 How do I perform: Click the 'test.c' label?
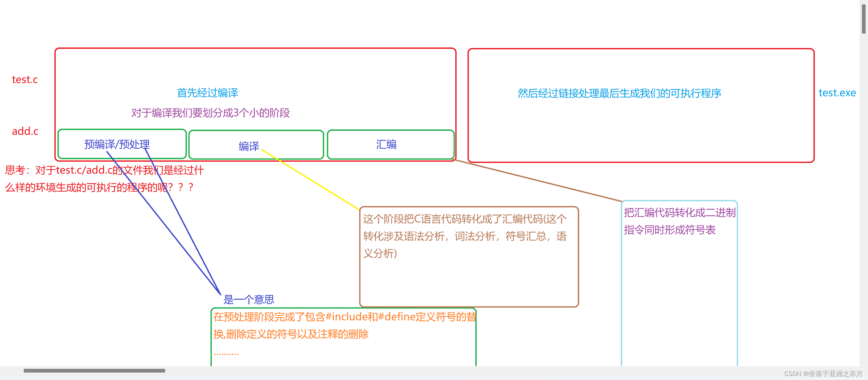[x=25, y=80]
